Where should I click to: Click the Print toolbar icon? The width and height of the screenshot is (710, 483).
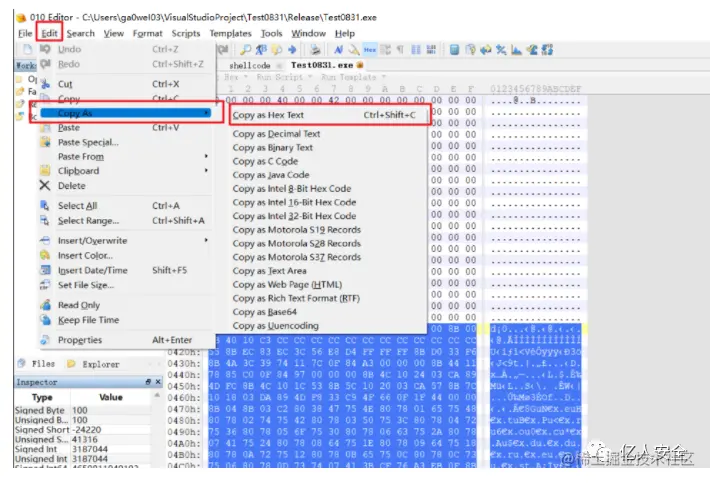(x=316, y=50)
